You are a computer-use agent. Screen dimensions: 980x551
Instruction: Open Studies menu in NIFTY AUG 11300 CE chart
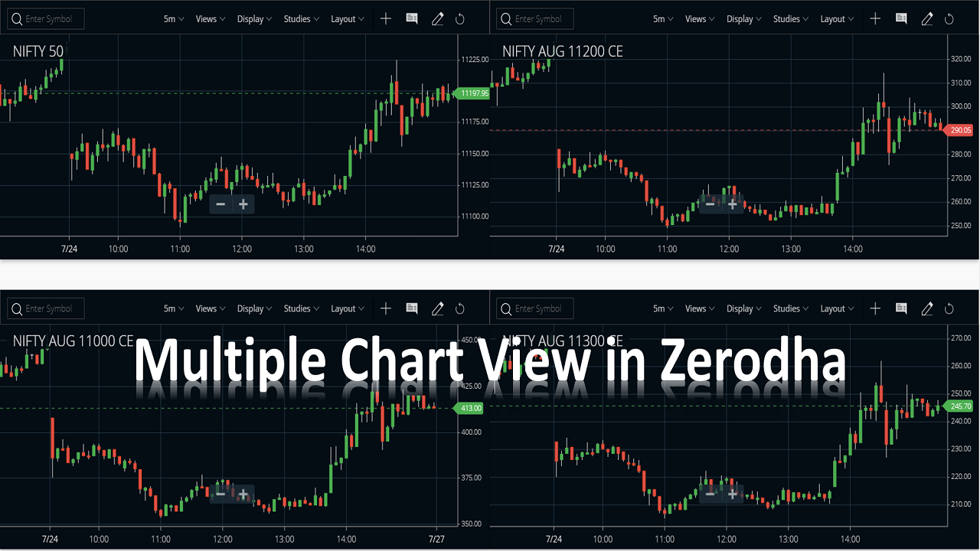792,308
